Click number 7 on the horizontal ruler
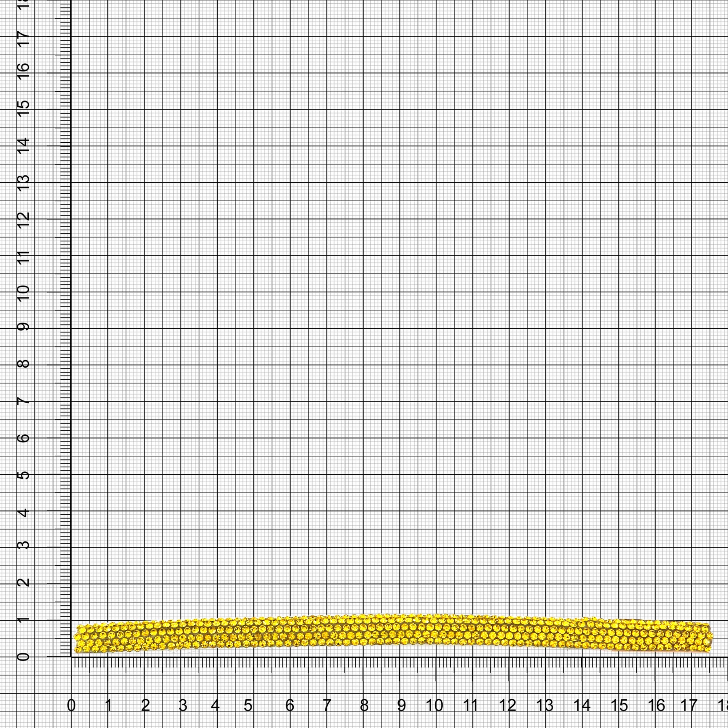Image resolution: width=728 pixels, height=728 pixels. 327,705
